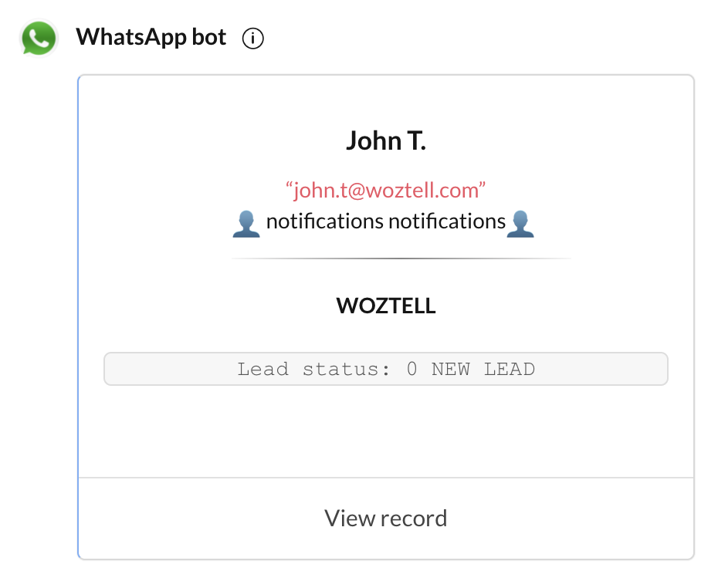
Task: Click the horizontal divider under notifications
Action: (401, 259)
